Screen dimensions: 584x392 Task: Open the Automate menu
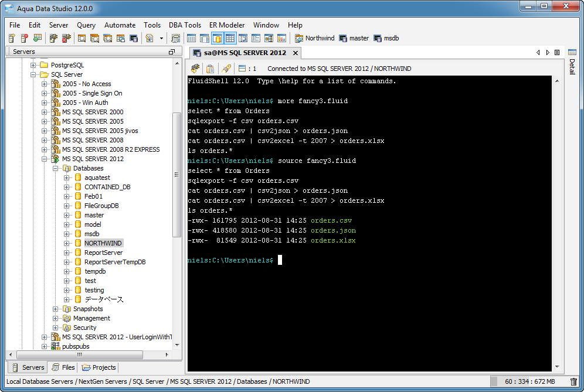120,25
